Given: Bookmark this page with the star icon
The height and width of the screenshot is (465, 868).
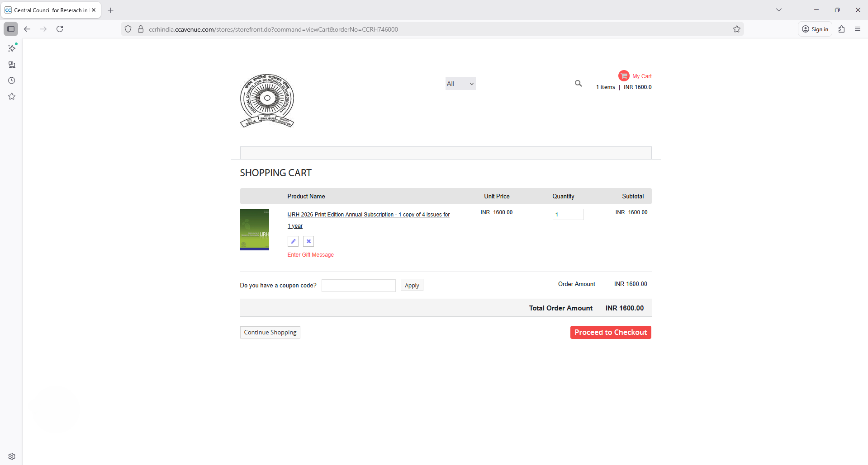Looking at the screenshot, I should pyautogui.click(x=736, y=29).
